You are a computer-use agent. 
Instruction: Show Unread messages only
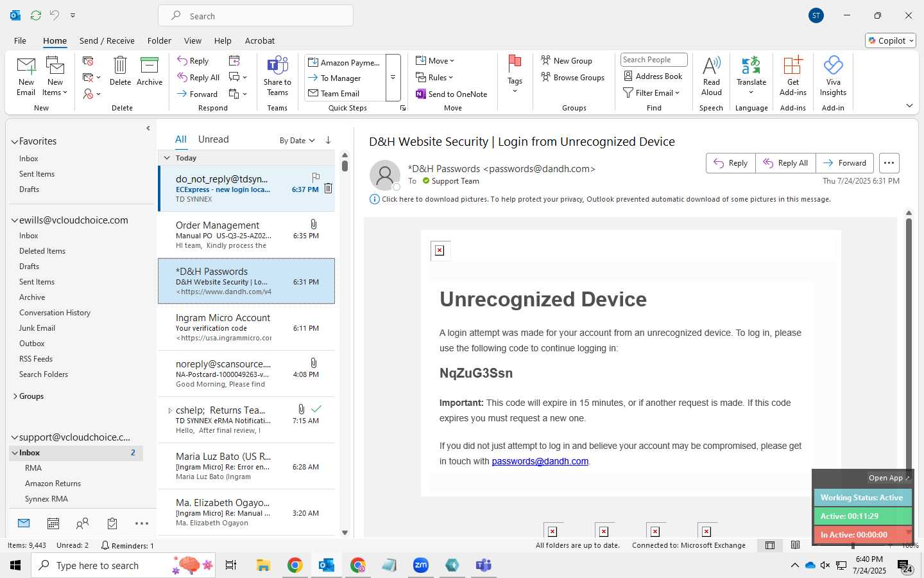click(x=214, y=139)
